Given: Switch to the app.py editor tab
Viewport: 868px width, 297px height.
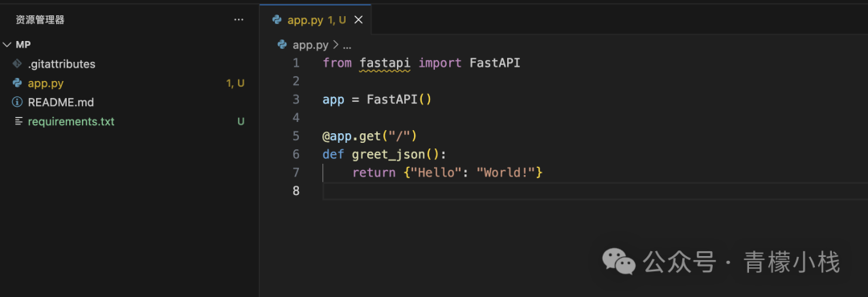Looking at the screenshot, I should (316, 20).
